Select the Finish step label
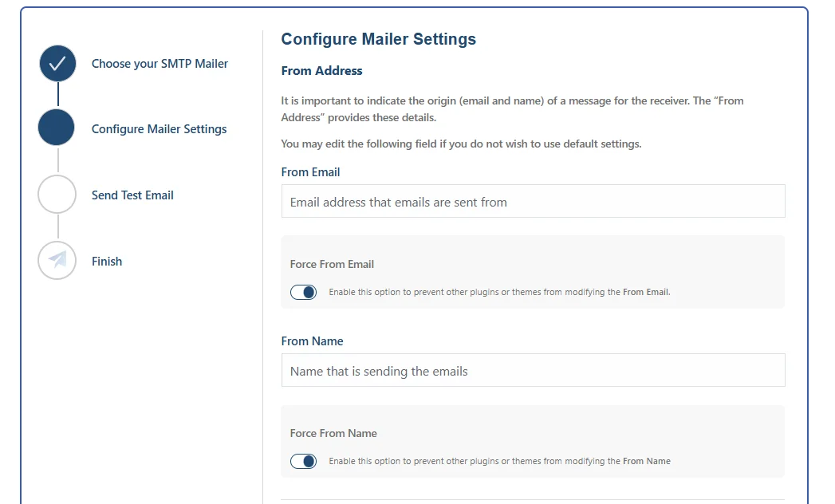Image resolution: width=835 pixels, height=504 pixels. pyautogui.click(x=107, y=261)
